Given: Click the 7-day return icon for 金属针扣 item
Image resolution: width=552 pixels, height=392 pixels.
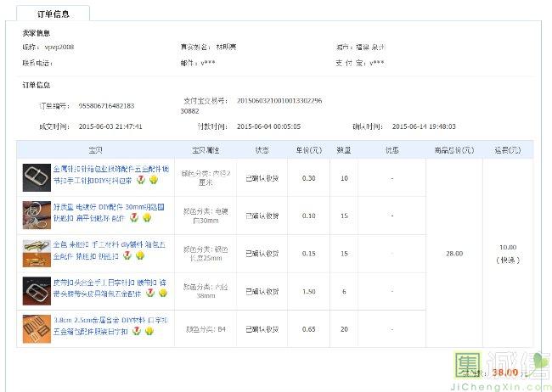Looking at the screenshot, I should (141, 181).
